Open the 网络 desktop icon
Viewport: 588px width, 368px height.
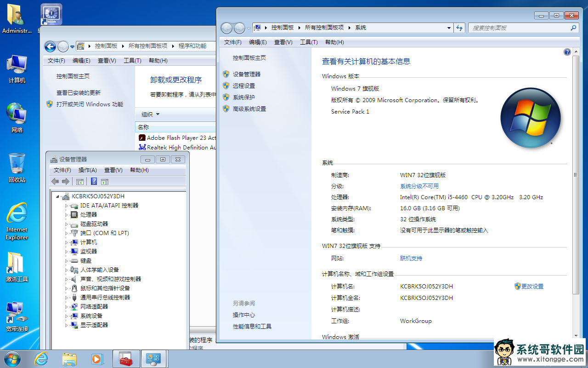pyautogui.click(x=17, y=118)
